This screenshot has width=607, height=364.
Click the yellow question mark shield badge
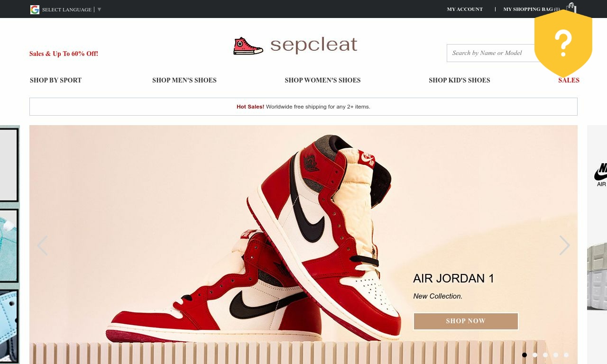[563, 43]
